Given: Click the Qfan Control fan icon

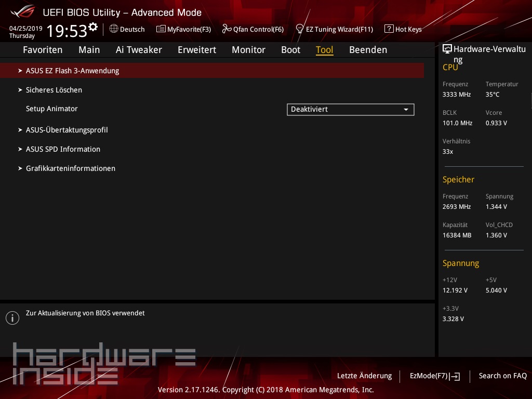Looking at the screenshot, I should (227, 29).
